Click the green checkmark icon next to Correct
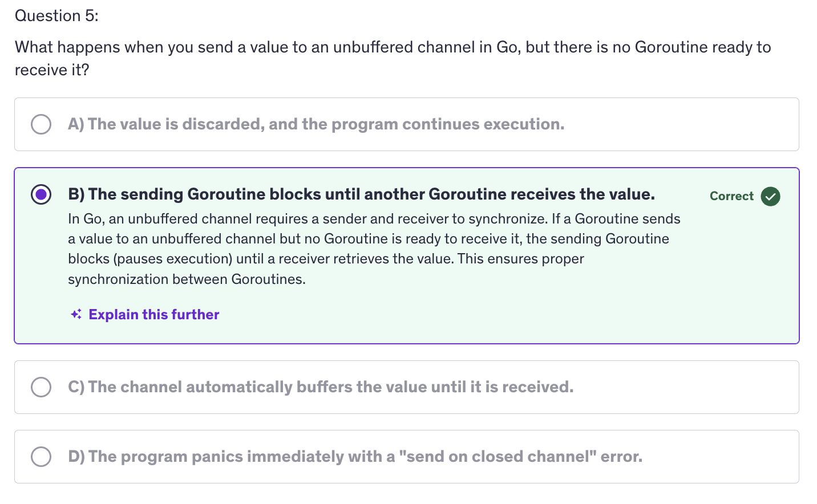The width and height of the screenshot is (817, 504). coord(770,196)
